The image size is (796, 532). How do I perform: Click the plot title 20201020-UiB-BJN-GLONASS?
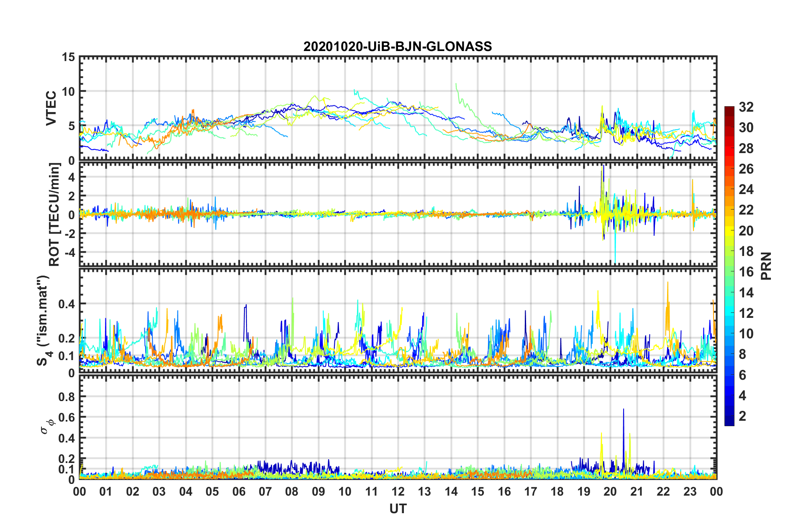(398, 46)
